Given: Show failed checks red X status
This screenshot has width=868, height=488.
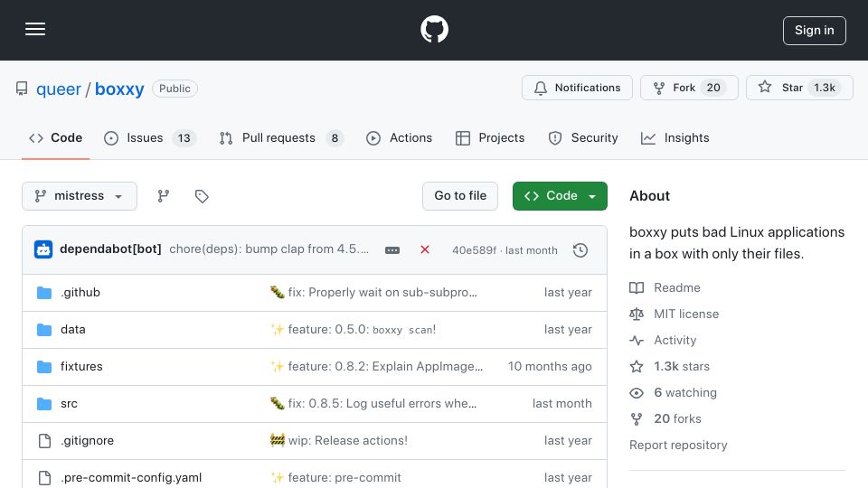Looking at the screenshot, I should [425, 249].
